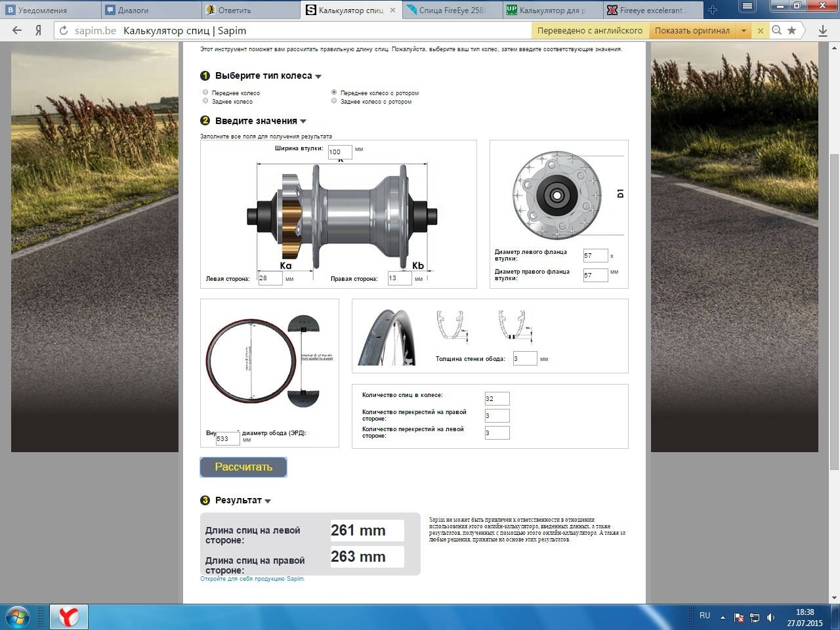This screenshot has width=840, height=630.
Task: Click the Windows Start button
Action: [18, 617]
